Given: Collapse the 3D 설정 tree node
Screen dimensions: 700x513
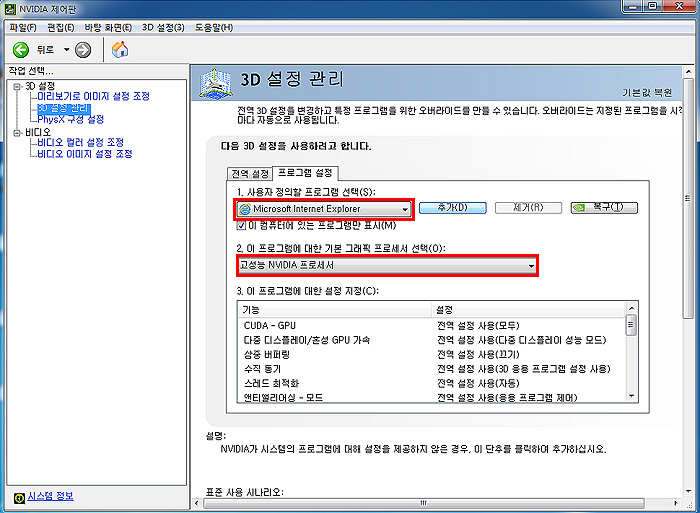Looking at the screenshot, I should (17, 86).
